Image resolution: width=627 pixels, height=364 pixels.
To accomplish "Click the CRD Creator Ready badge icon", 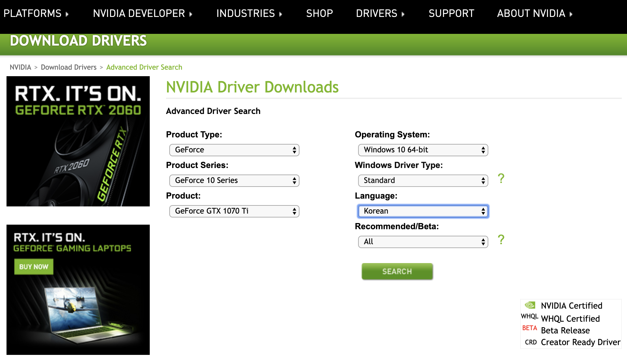I will pos(531,342).
